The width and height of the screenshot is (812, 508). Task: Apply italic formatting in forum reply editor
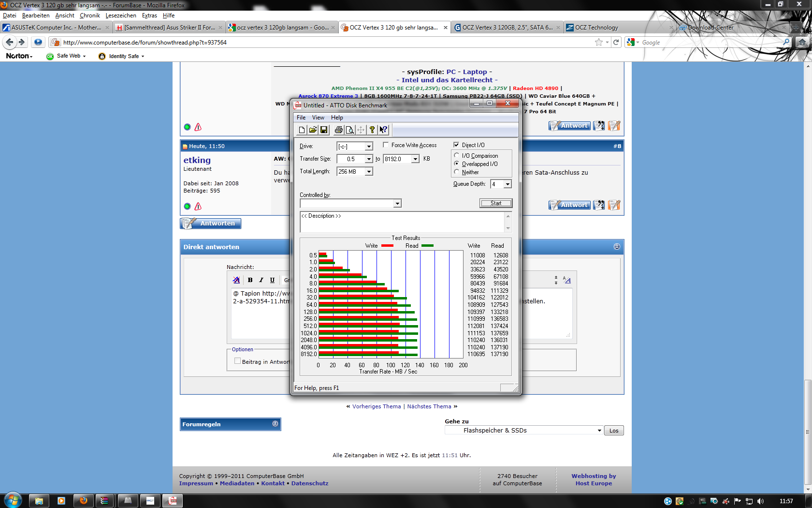[x=261, y=280]
